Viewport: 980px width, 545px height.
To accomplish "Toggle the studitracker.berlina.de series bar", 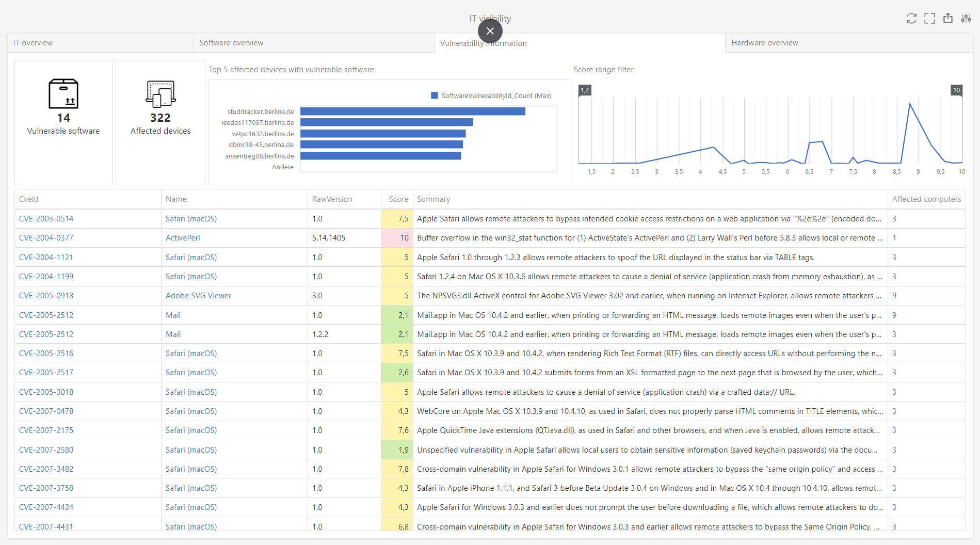I will (x=412, y=111).
